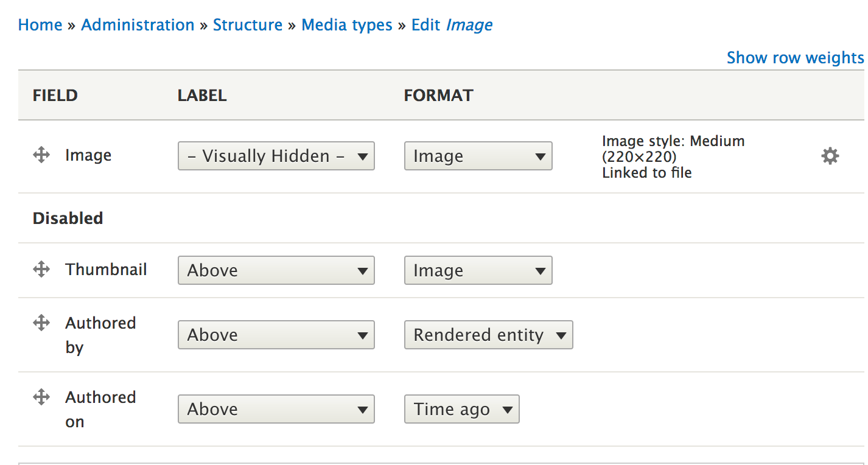Navigate to Structure from the breadcrumb
Image resolution: width=868 pixels, height=465 pixels.
coord(248,25)
